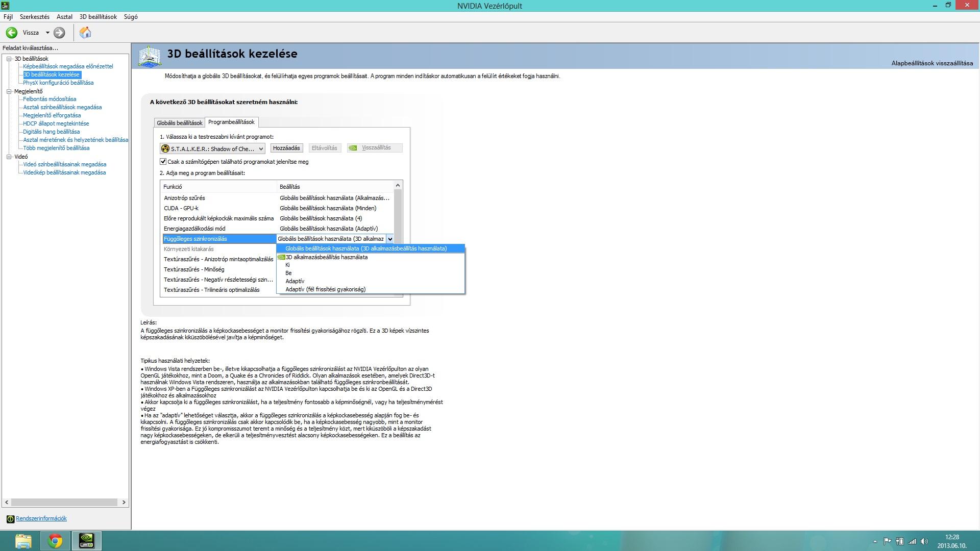Select 3D beállítások kezelése tree item

(52, 74)
